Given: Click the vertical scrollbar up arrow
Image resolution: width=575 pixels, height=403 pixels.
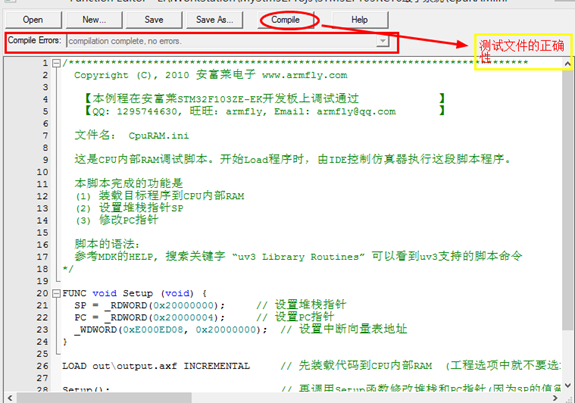Looking at the screenshot, I should 567,64.
